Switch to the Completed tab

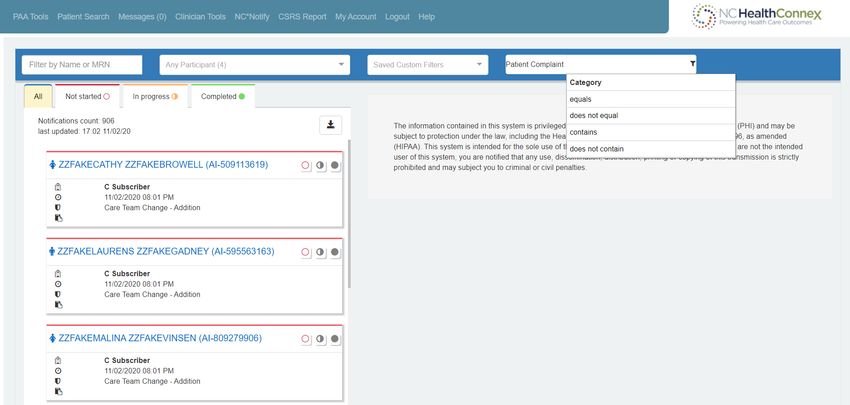click(223, 97)
